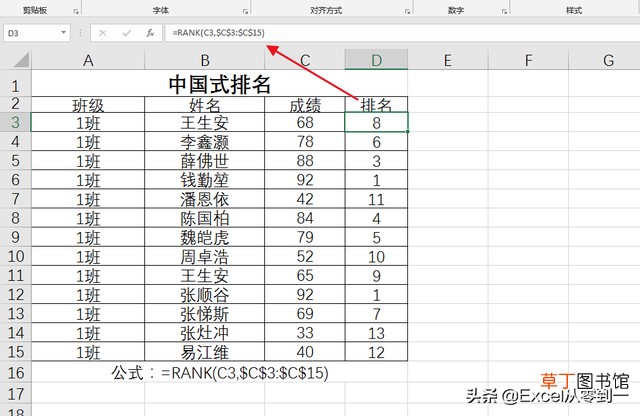Open Font group dialog launcher
The image size is (640, 416).
(245, 11)
